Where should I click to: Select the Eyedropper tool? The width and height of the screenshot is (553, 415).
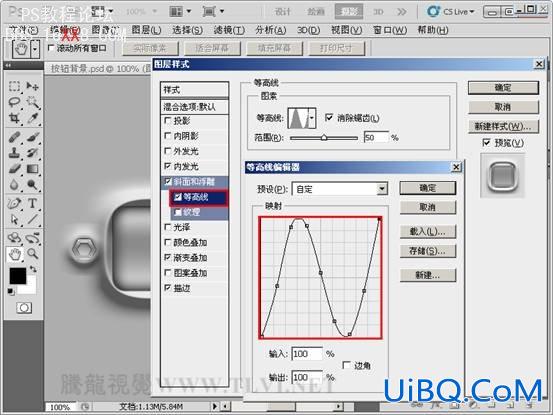pos(32,118)
